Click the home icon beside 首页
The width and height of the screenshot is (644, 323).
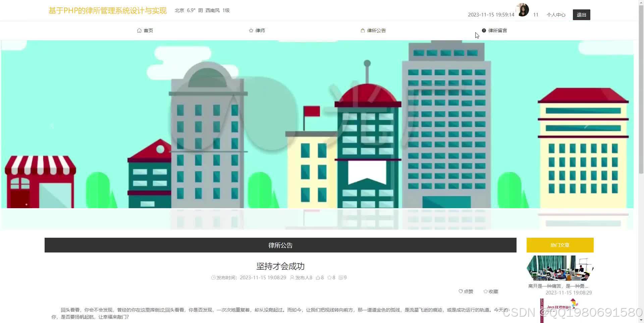pyautogui.click(x=140, y=30)
